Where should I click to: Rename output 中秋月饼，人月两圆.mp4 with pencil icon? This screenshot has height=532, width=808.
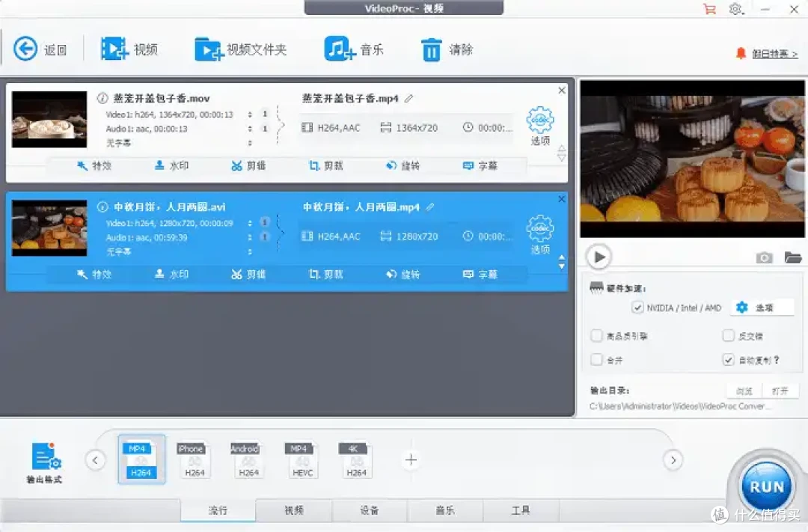coord(429,207)
